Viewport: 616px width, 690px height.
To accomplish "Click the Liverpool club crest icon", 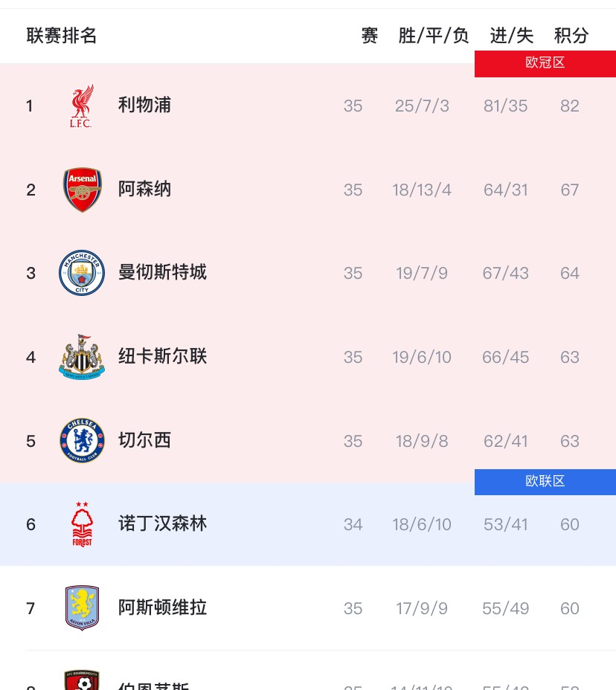I will point(82,106).
